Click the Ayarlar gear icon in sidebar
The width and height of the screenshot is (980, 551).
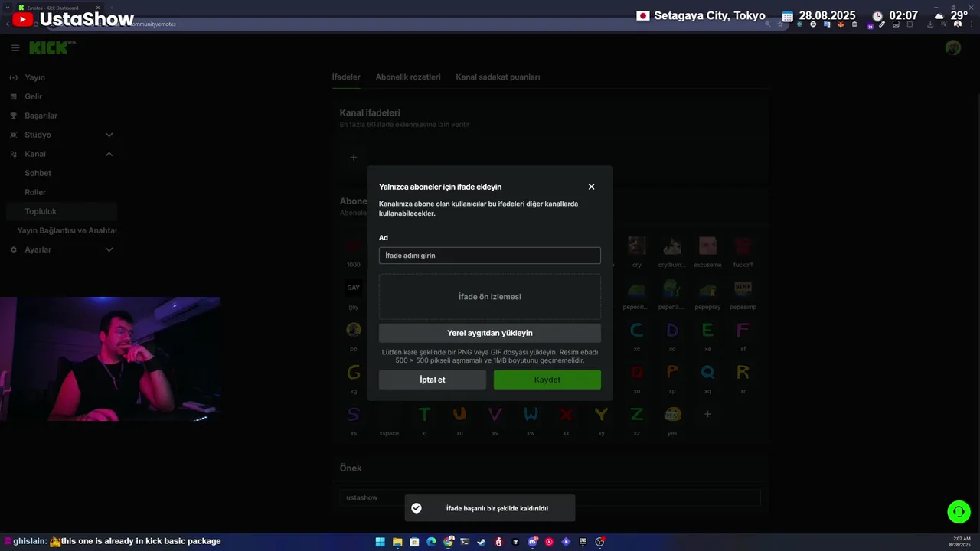(x=13, y=249)
